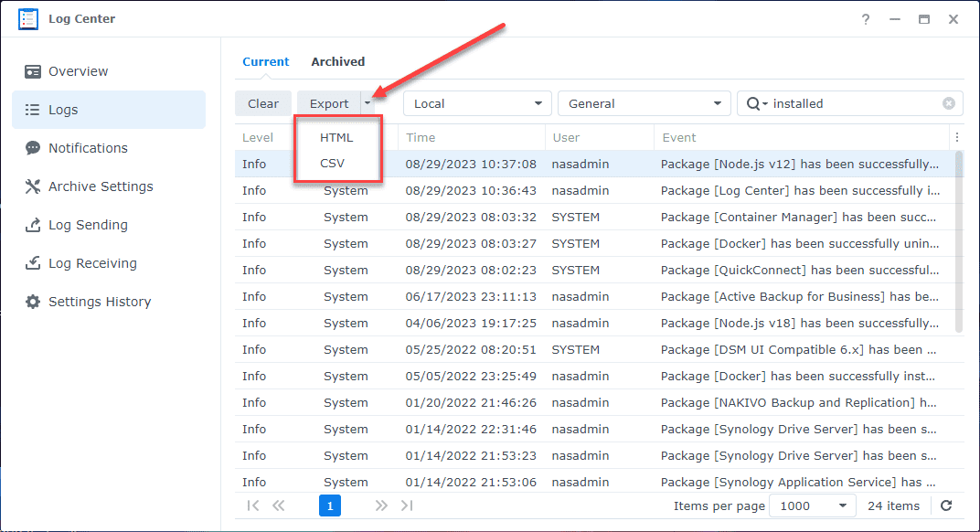980x532 pixels.
Task: Choose HTML export format
Action: pyautogui.click(x=336, y=137)
